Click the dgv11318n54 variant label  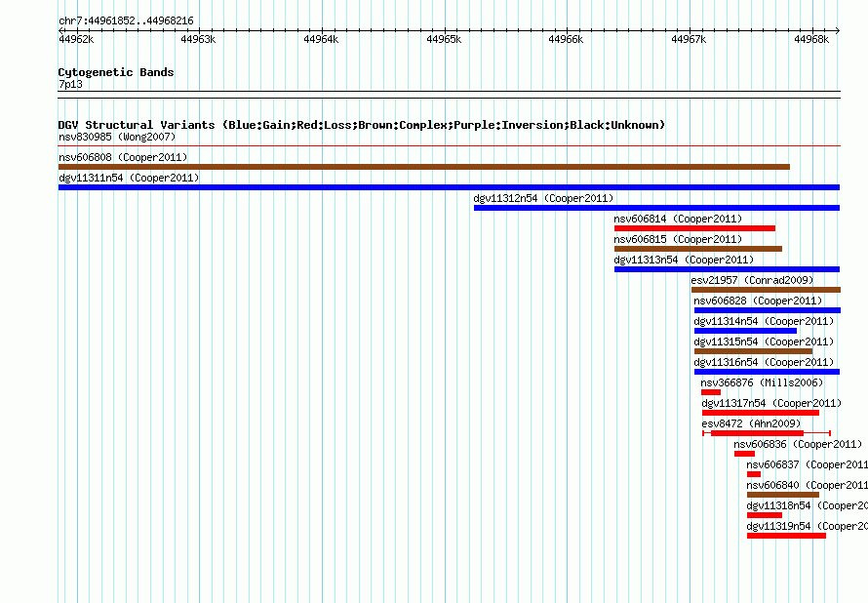tap(807, 505)
